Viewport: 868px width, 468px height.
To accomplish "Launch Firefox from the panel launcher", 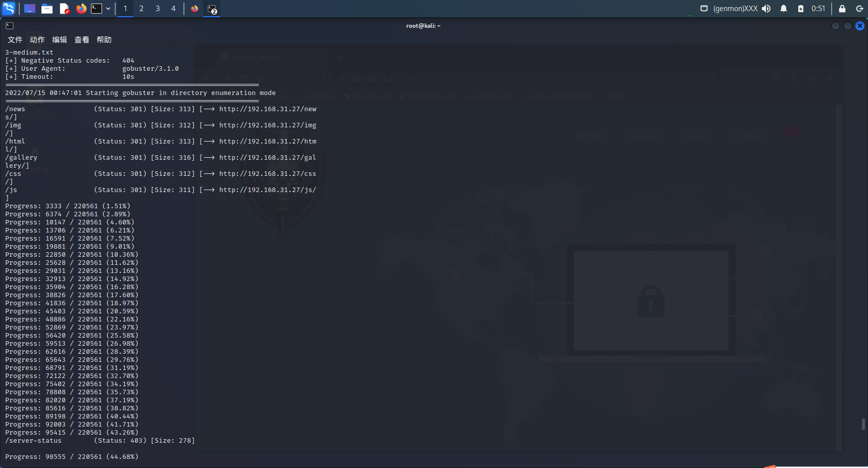I will (x=81, y=9).
